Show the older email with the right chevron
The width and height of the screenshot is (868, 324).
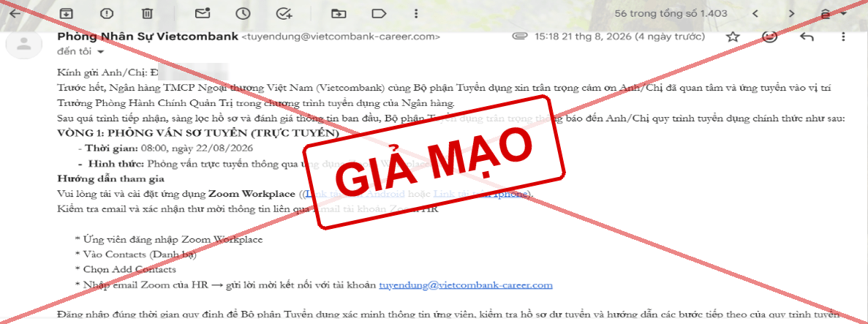792,13
